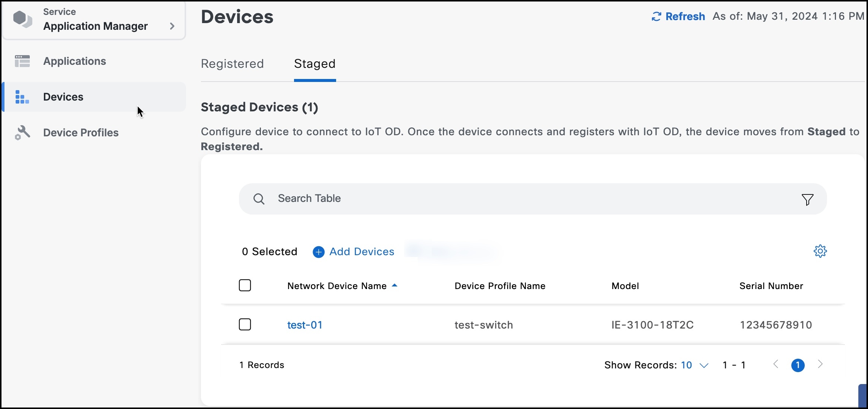
Task: Go to previous page arrow
Action: pyautogui.click(x=776, y=364)
